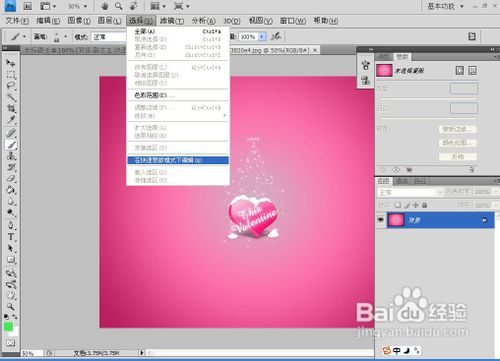Toggle lock all in Layers panel
Image resolution: width=500 pixels, height=361 pixels.
[424, 205]
